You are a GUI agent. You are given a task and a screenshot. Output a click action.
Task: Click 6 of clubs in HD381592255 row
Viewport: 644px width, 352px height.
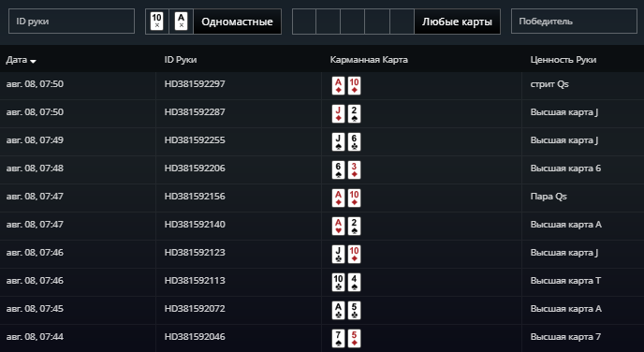click(x=354, y=141)
